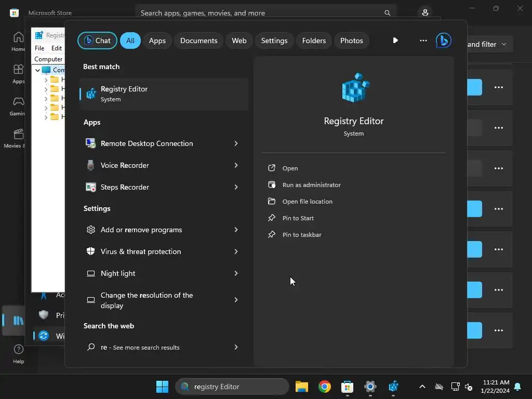The image size is (532, 399).
Task: Open the search panel more options ellipsis
Action: tap(423, 41)
